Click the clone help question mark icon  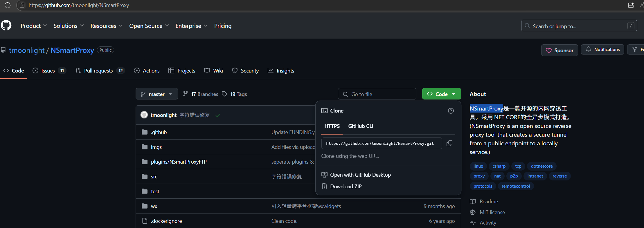451,111
